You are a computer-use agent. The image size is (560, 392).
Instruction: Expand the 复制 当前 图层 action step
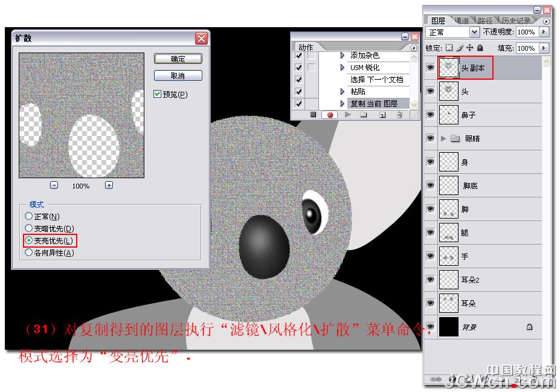tap(342, 104)
